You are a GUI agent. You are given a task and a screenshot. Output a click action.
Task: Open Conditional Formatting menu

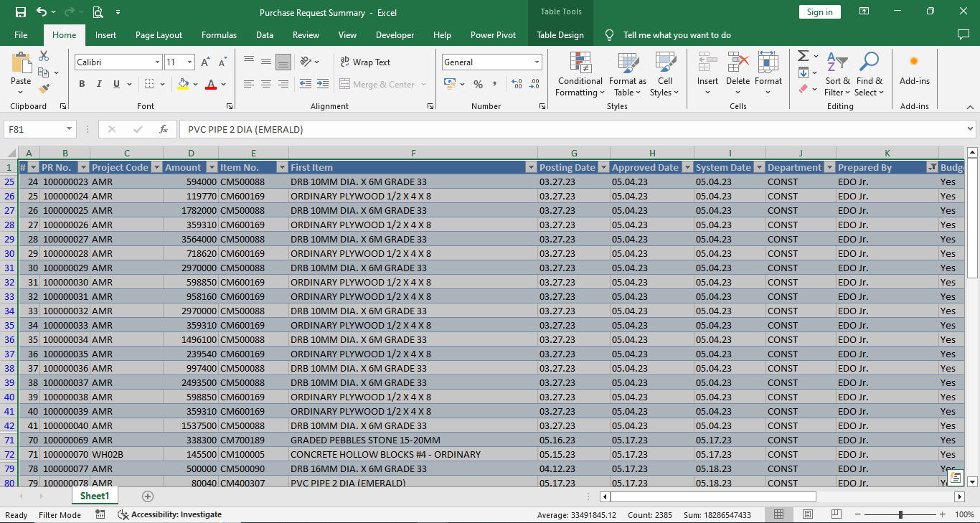click(x=580, y=75)
